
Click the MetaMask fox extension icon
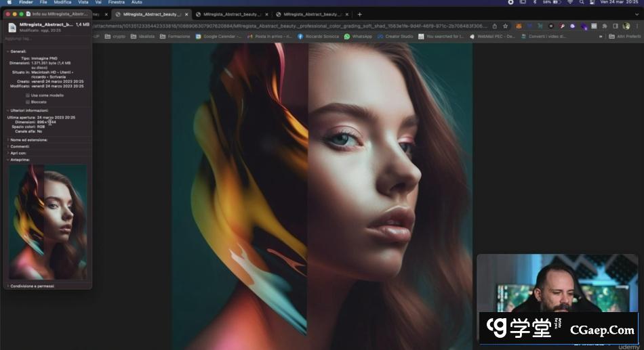pos(519,26)
